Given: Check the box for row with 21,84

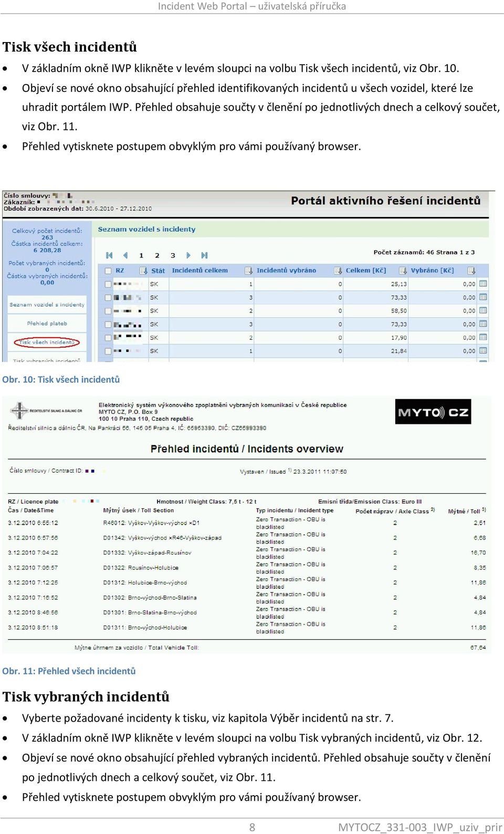Looking at the screenshot, I should click(x=108, y=351).
